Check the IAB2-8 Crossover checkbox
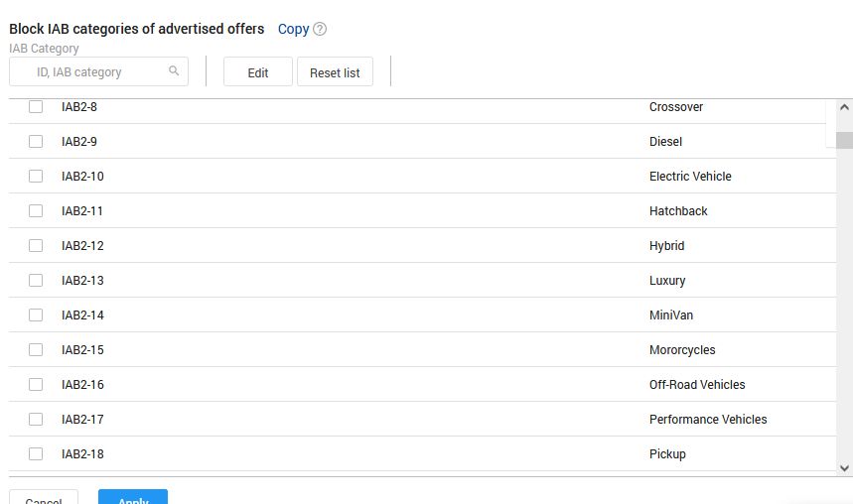The width and height of the screenshot is (853, 504). (36, 107)
